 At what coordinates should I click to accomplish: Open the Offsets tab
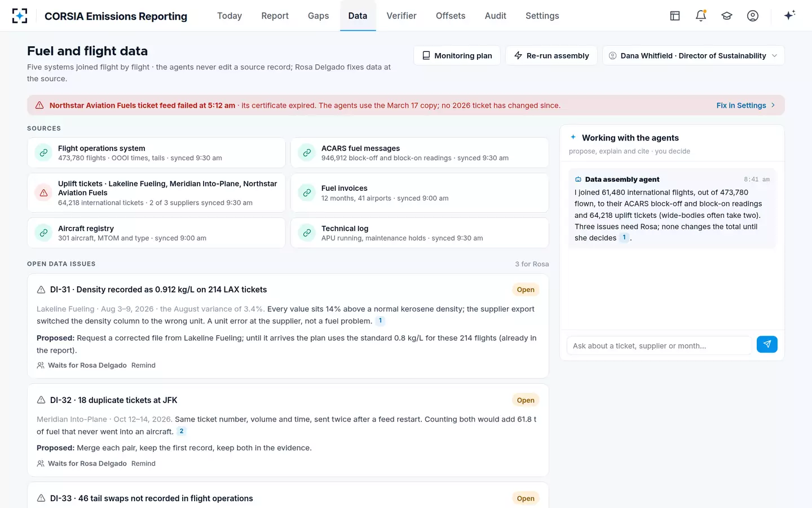pos(451,16)
